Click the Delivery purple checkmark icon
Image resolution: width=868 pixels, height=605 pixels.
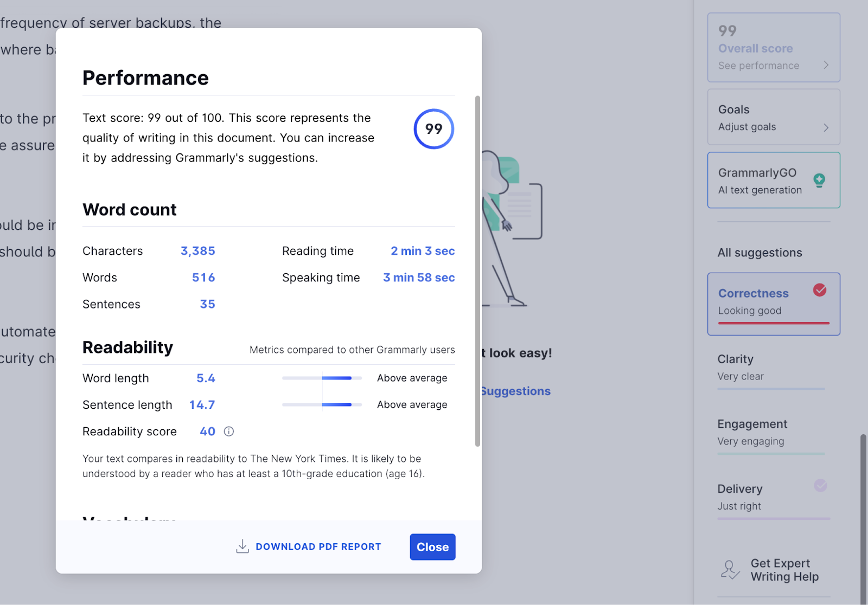click(x=820, y=485)
